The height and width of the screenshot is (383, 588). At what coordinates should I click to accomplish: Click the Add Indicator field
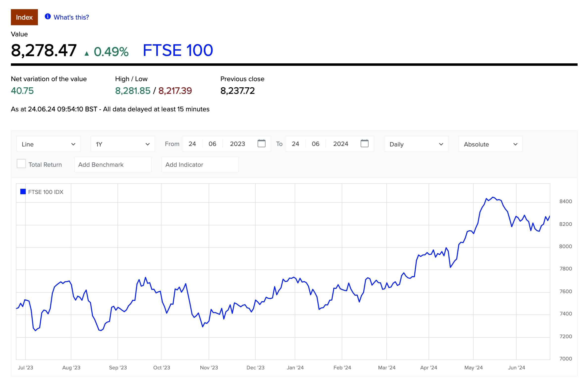[x=200, y=165]
